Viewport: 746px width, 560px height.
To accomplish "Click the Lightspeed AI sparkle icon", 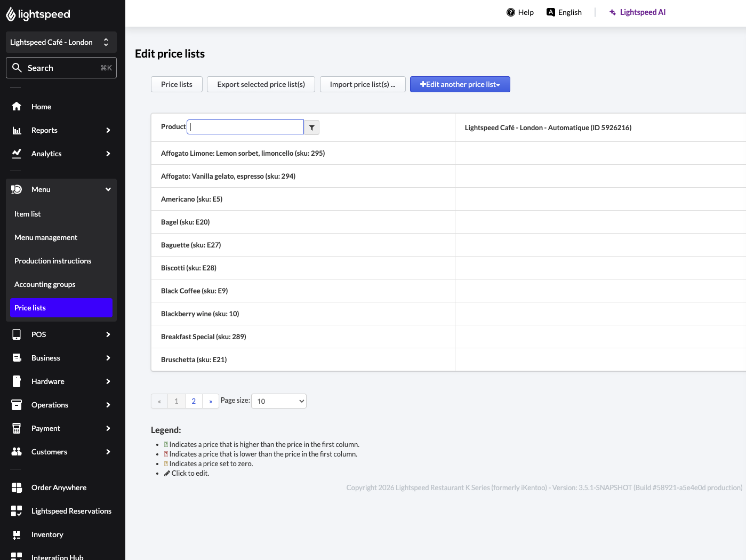I will click(613, 12).
